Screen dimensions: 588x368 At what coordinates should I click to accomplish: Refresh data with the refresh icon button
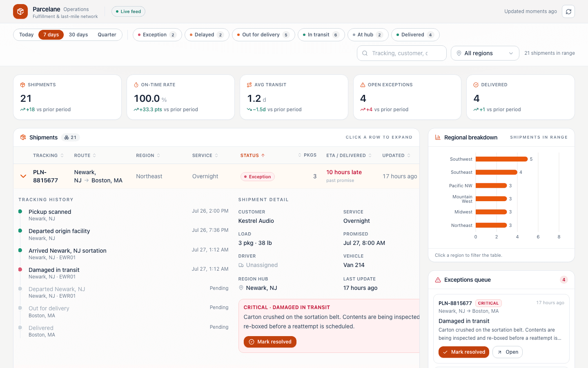568,11
